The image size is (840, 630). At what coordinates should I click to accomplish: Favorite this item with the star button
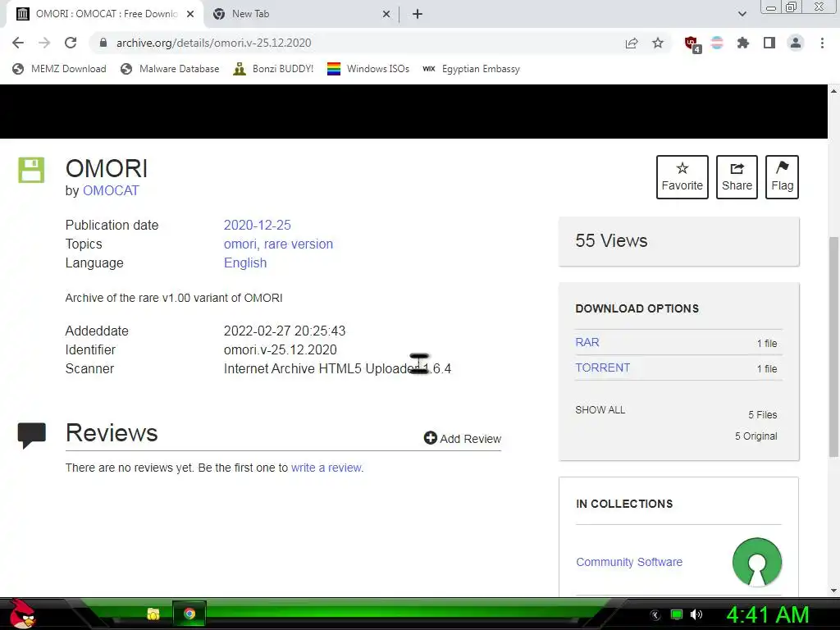682,177
